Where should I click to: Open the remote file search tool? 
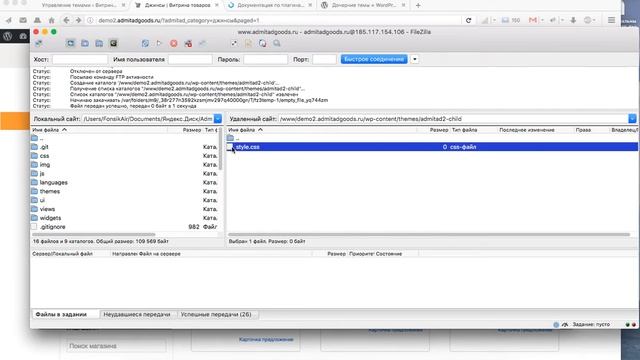277,43
